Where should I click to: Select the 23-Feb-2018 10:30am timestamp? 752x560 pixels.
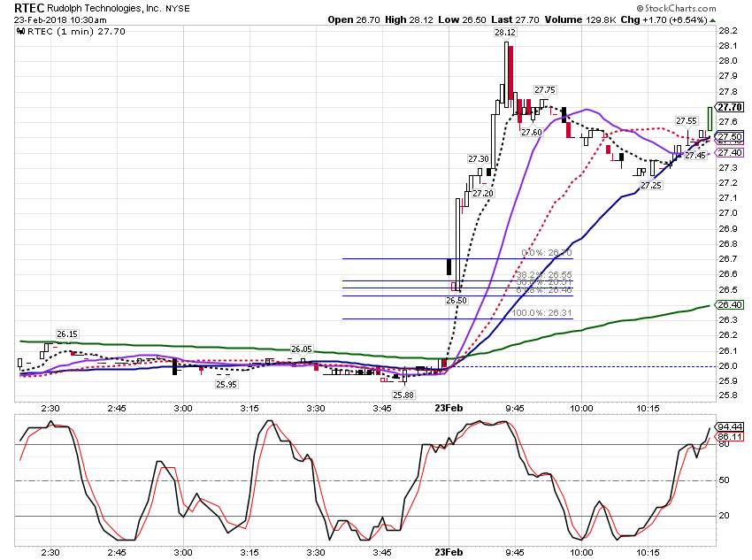tap(60, 20)
